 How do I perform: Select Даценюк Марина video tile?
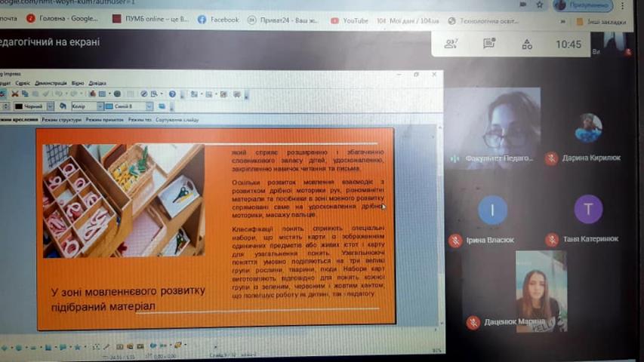pyautogui.click(x=541, y=290)
